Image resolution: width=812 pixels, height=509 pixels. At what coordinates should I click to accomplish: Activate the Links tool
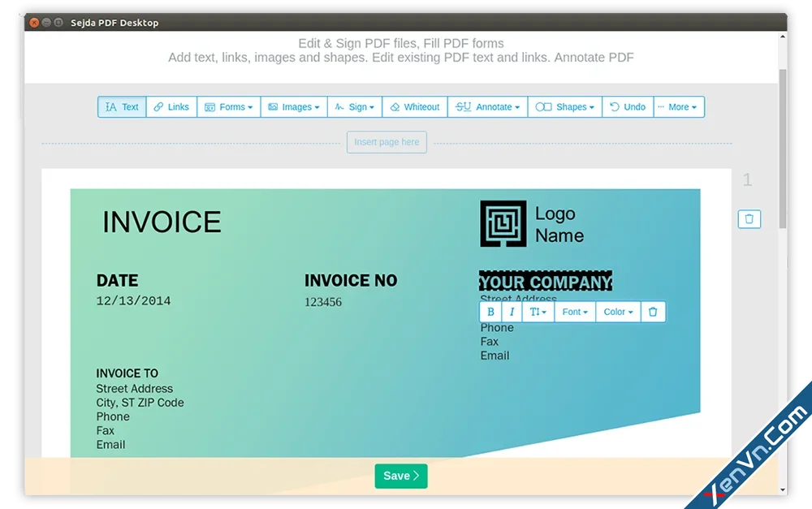[x=171, y=106]
